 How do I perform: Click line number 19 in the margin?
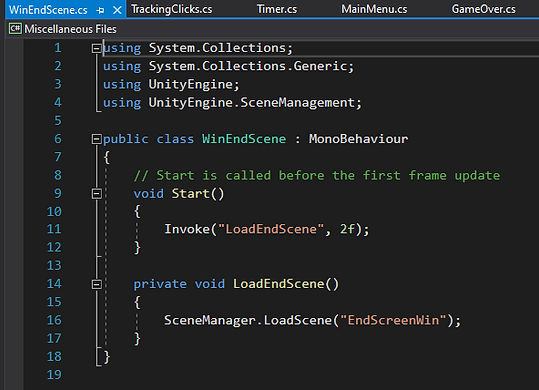pos(54,375)
